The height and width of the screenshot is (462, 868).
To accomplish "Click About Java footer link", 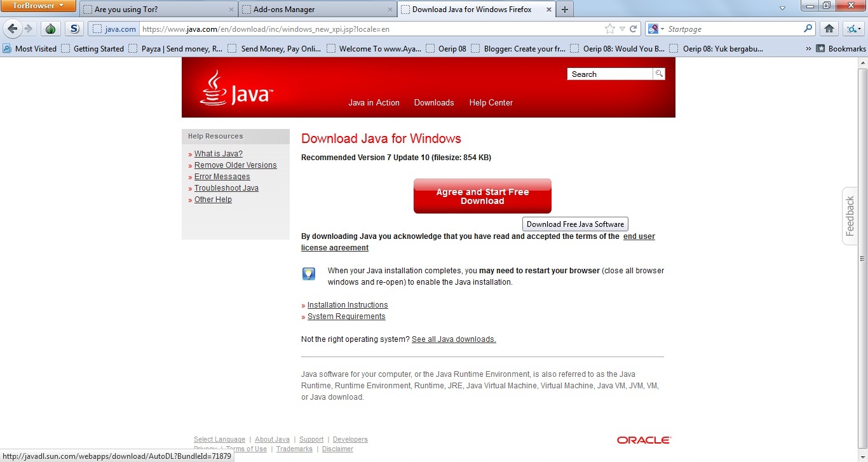I will [x=272, y=439].
